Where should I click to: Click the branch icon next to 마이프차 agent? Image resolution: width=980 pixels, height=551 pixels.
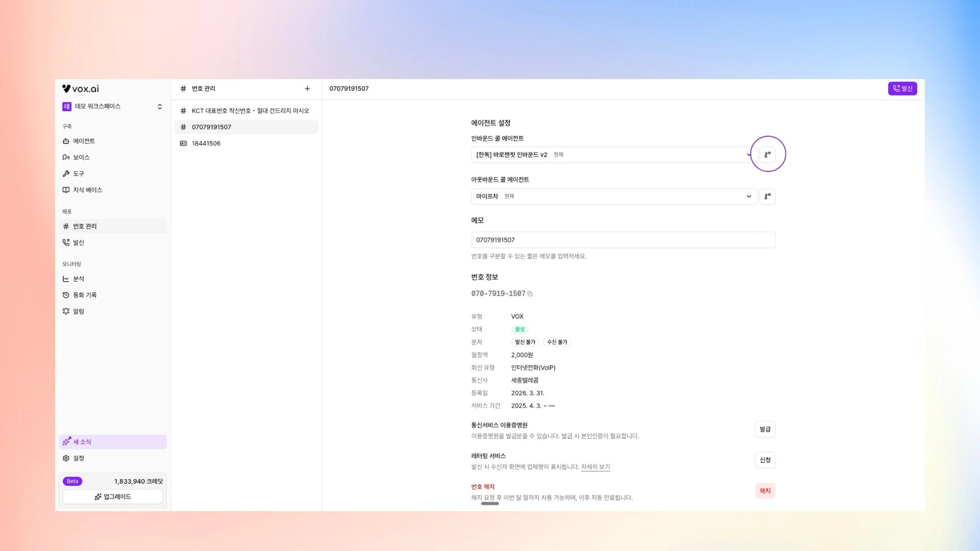click(x=768, y=196)
